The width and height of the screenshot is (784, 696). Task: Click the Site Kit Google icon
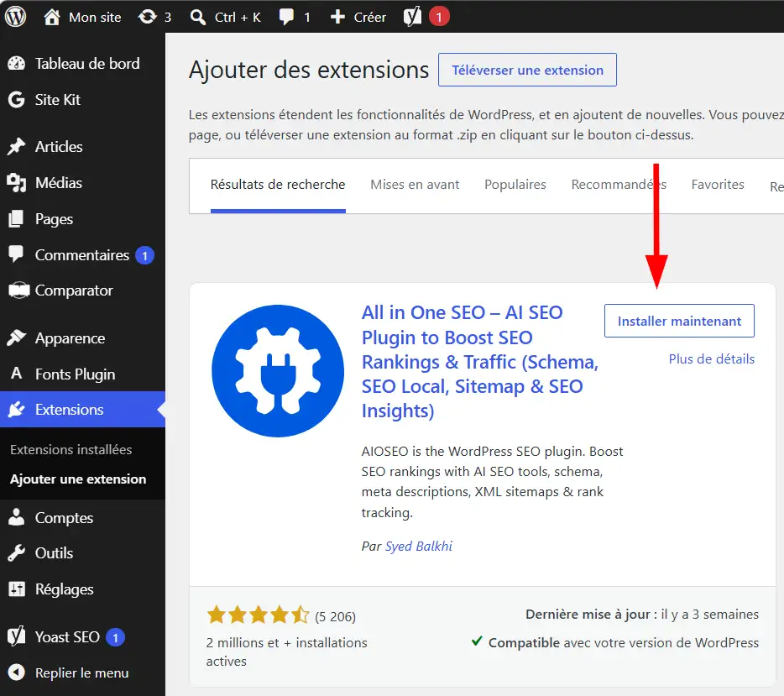point(17,100)
